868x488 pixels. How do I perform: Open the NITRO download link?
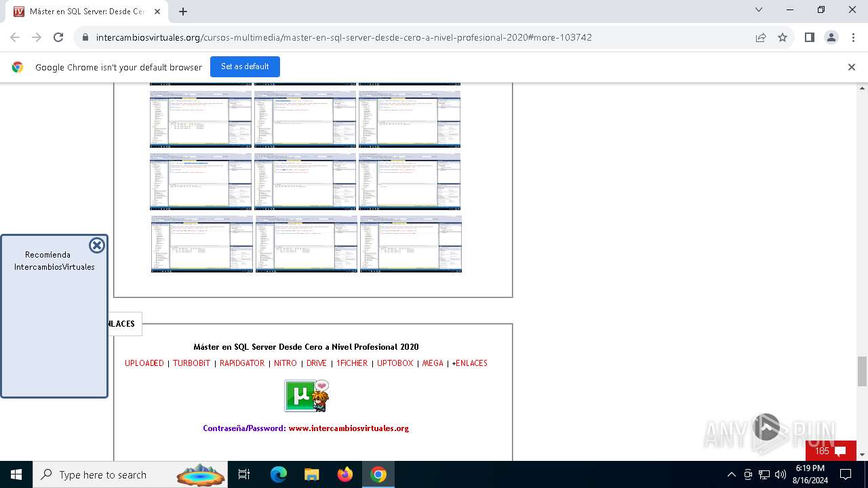pyautogui.click(x=285, y=363)
